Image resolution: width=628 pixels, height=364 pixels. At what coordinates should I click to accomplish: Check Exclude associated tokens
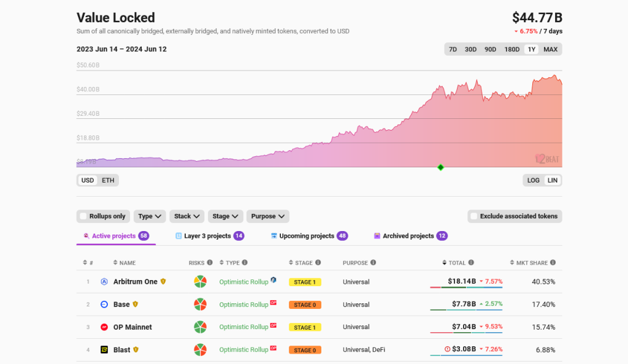[473, 216]
